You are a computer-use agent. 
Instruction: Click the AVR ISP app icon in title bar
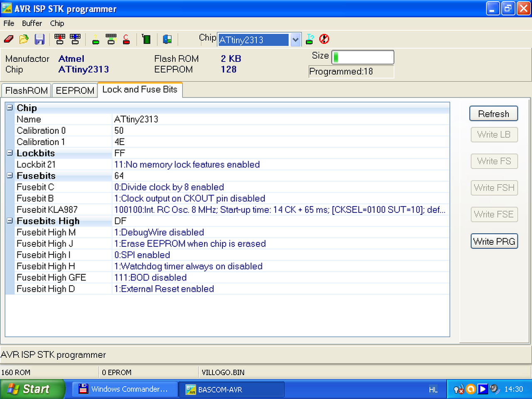tap(7, 8)
